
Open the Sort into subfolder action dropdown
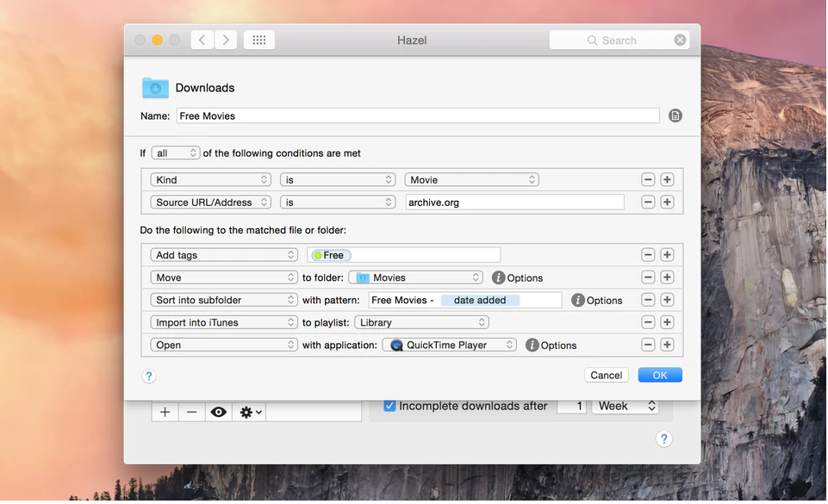coord(224,300)
